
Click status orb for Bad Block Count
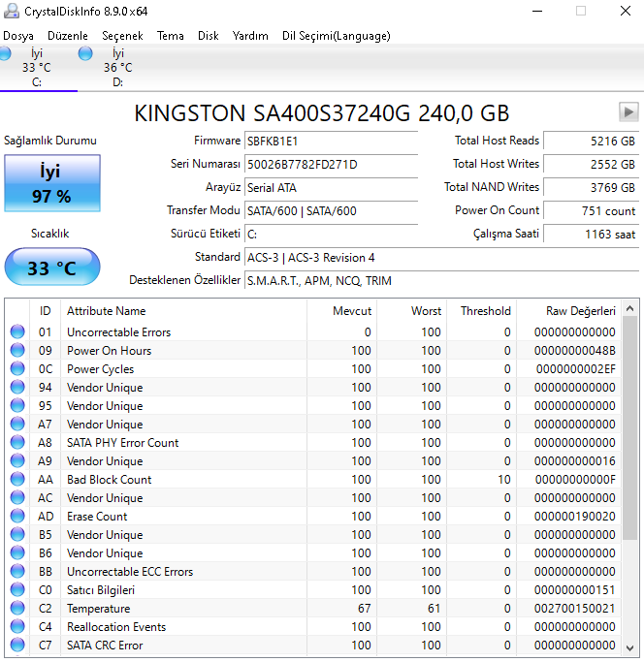coord(17,479)
